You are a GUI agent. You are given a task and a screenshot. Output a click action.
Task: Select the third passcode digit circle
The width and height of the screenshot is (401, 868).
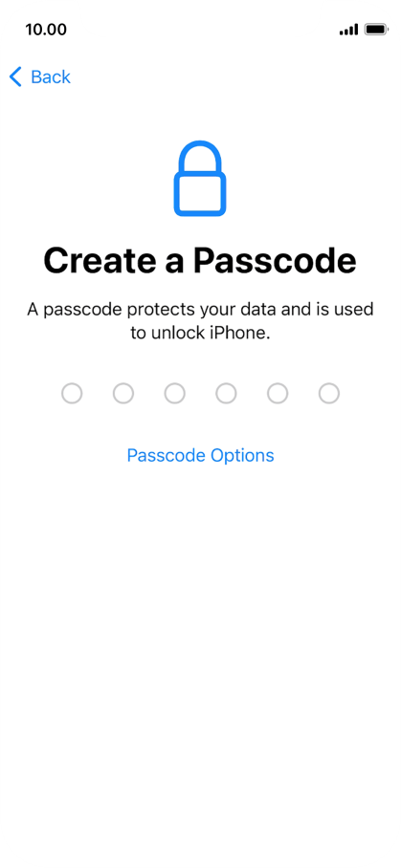point(175,394)
